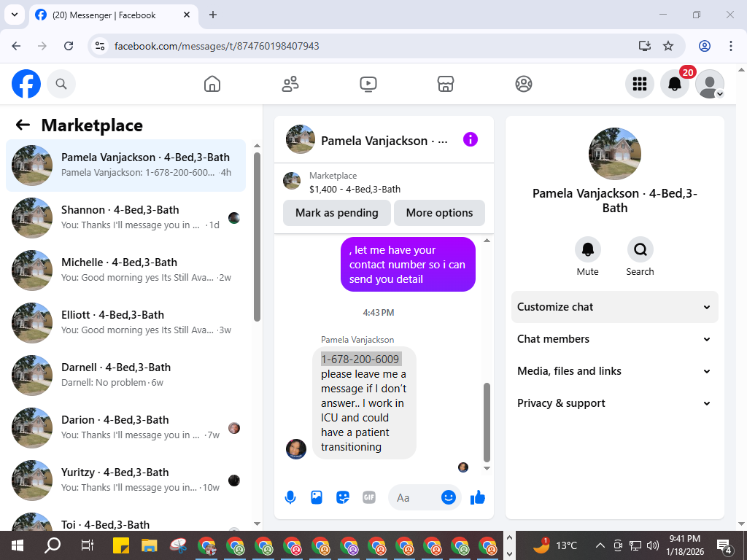Reload the page with refresh icon
The image size is (747, 560).
pos(69,46)
